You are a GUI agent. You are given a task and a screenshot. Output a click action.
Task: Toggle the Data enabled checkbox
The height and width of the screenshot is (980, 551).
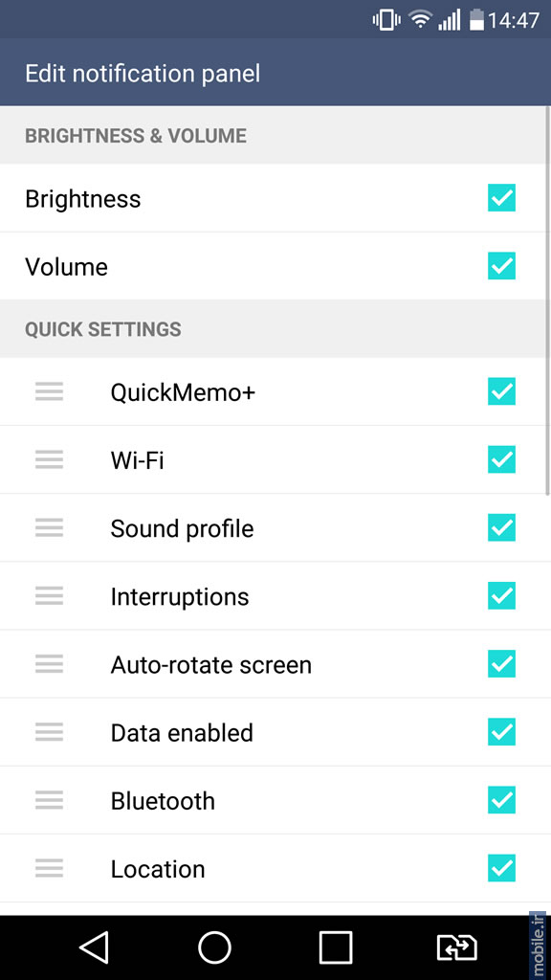(501, 732)
